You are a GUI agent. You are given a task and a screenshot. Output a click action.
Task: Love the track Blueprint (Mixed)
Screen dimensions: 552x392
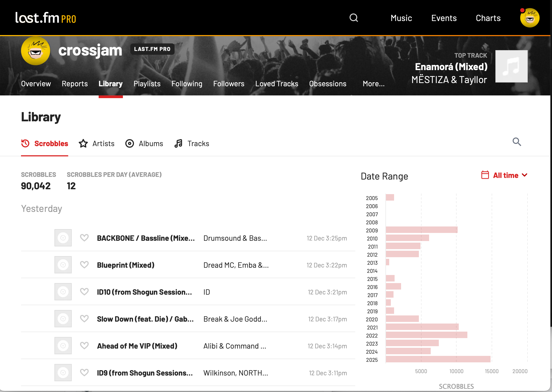(84, 265)
